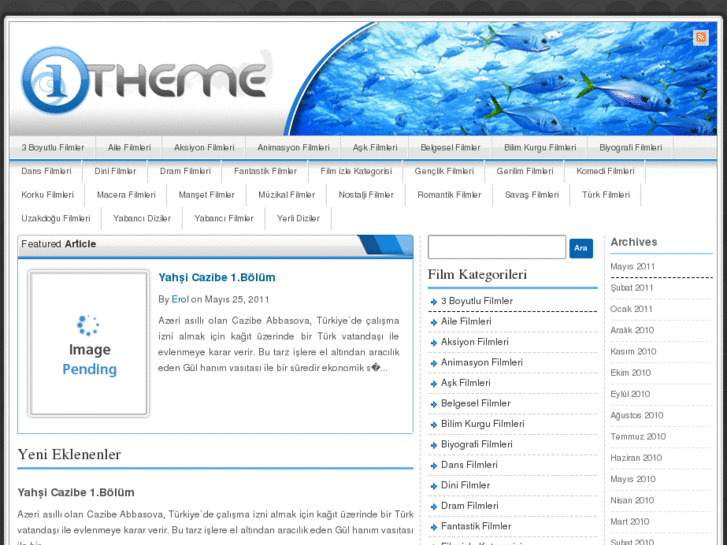This screenshot has height=545, width=727.
Task: Go to Animasyon Filmleri nav item
Action: point(293,147)
